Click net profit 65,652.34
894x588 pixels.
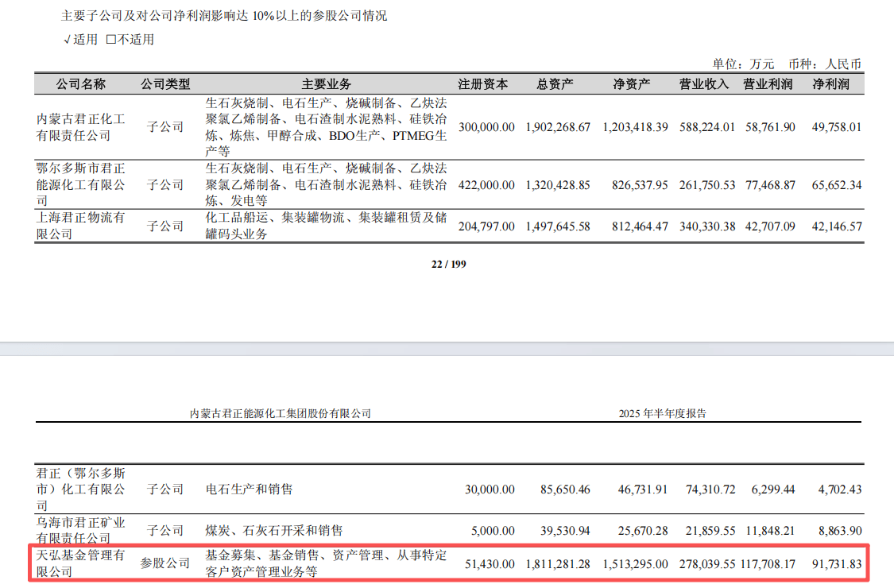[837, 185]
